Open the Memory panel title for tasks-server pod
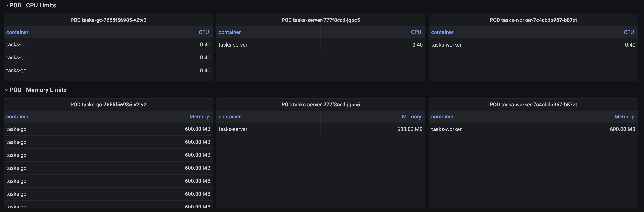The height and width of the screenshot is (212, 644). pos(321,105)
